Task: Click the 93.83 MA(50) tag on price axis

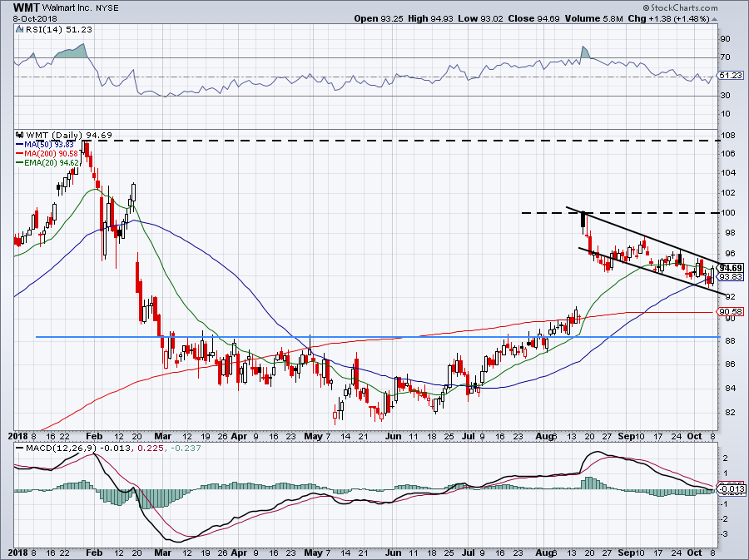Action: [731, 277]
